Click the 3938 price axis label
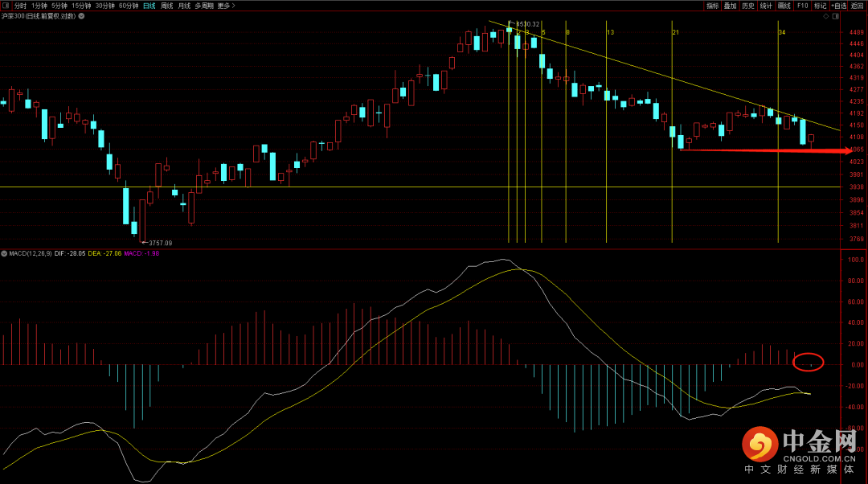The height and width of the screenshot is (484, 868). [x=857, y=187]
